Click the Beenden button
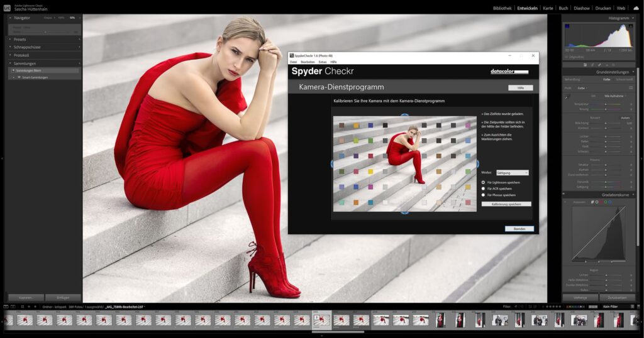 click(x=519, y=229)
